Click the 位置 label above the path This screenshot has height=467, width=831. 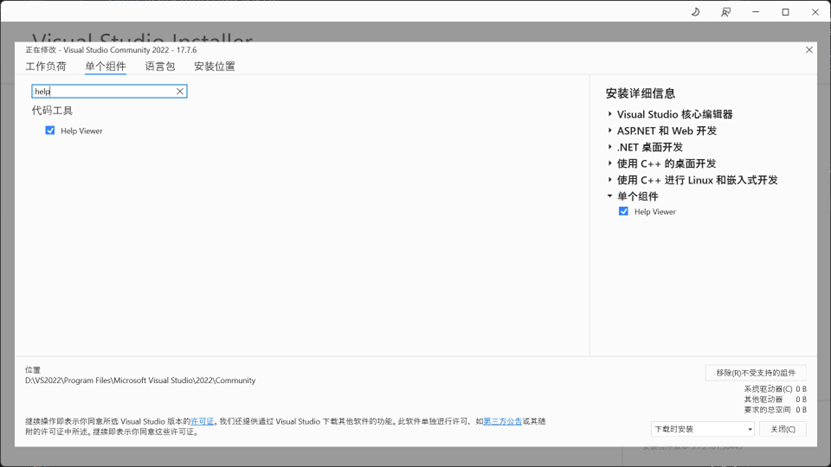click(33, 370)
